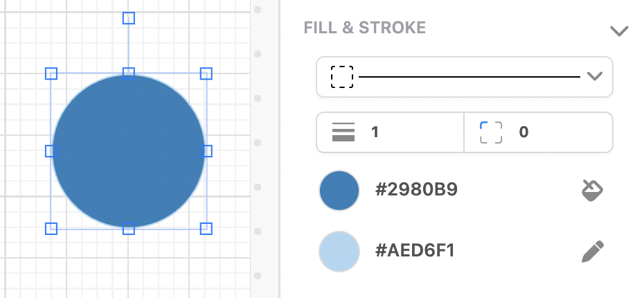Image resolution: width=644 pixels, height=298 pixels.
Task: Open the stroke line style dropdown
Action: (594, 76)
